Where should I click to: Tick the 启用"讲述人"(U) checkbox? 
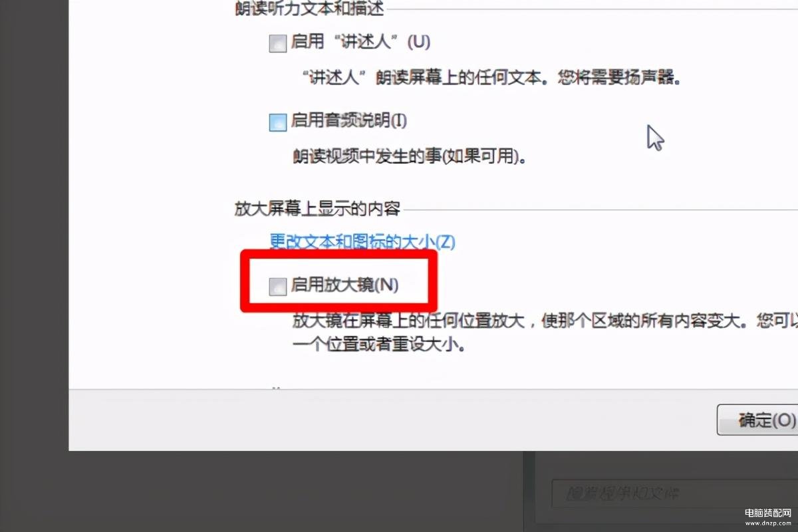point(277,45)
